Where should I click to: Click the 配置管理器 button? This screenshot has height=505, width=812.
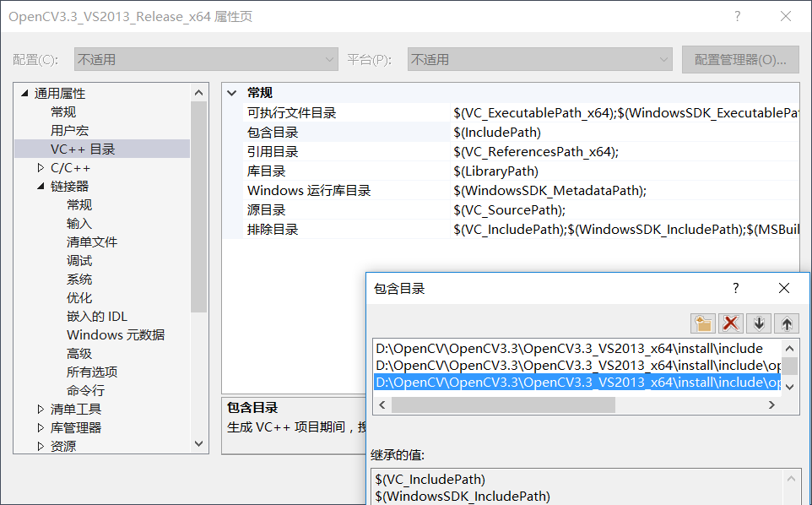coord(740,60)
